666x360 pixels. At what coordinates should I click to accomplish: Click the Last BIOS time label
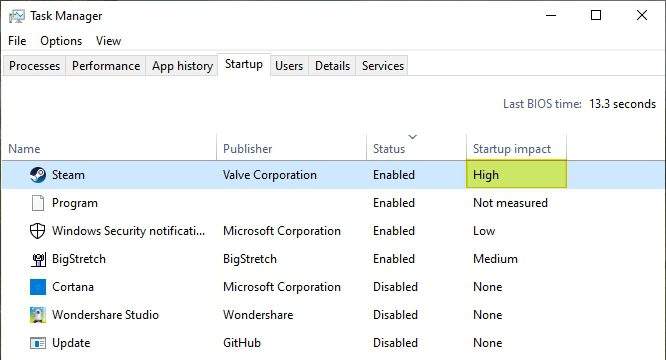(x=542, y=104)
